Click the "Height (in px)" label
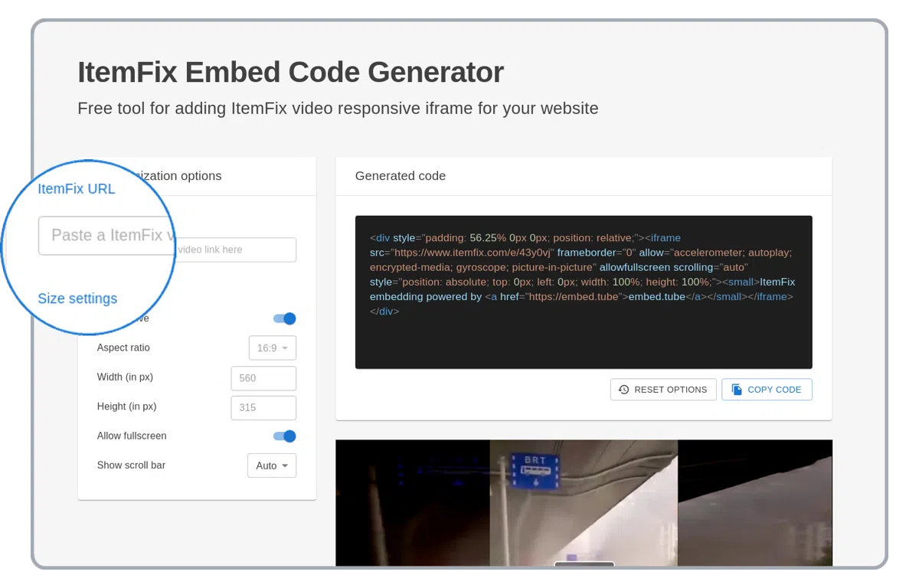Image resolution: width=919 pixels, height=588 pixels. coord(126,407)
